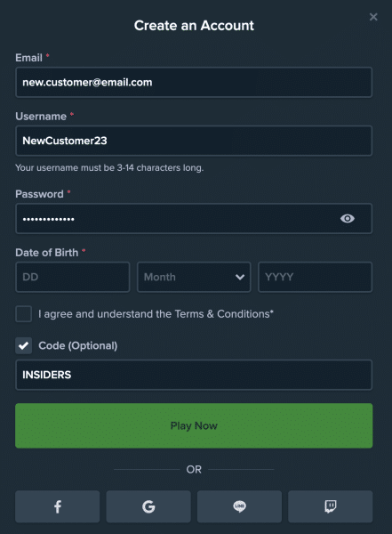
Task: Click the Date of Birth label
Action: click(47, 253)
